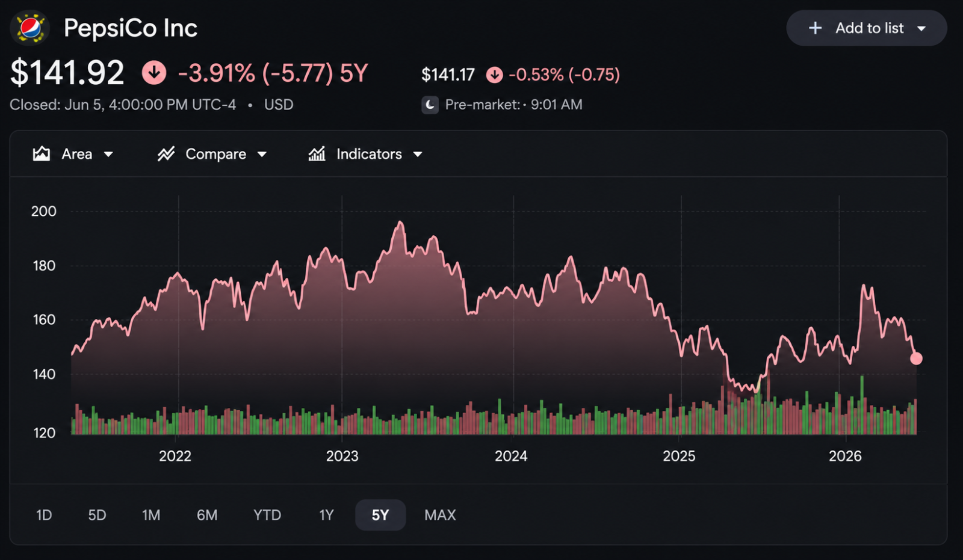Open the Indicators menu label
This screenshot has height=560, width=963.
[369, 154]
